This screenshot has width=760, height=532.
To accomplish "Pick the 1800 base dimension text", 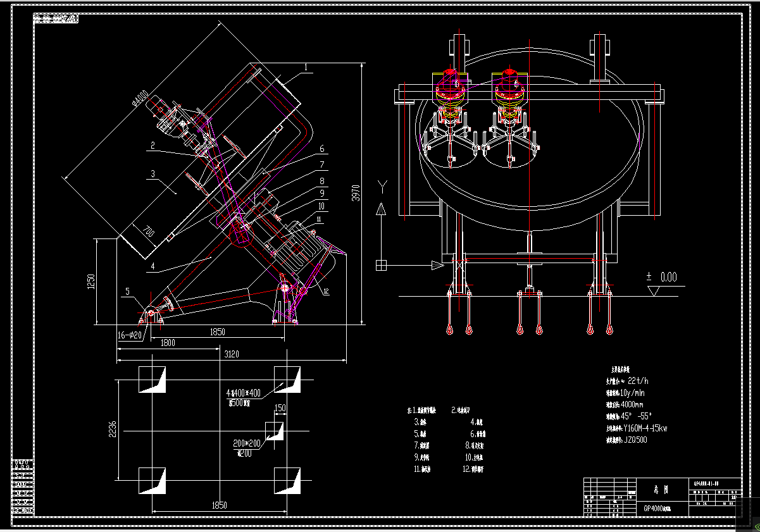I will point(168,343).
